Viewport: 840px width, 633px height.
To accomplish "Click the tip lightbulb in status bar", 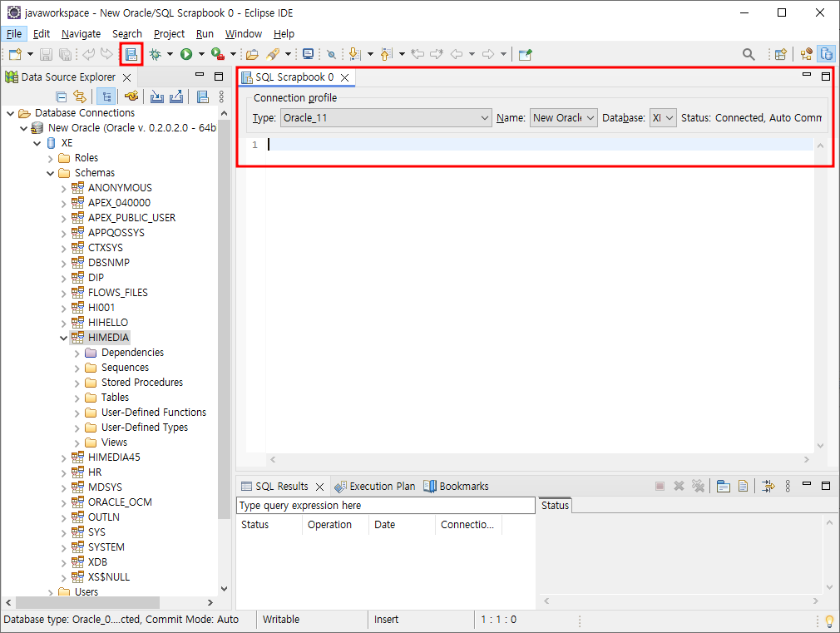I will click(x=829, y=621).
